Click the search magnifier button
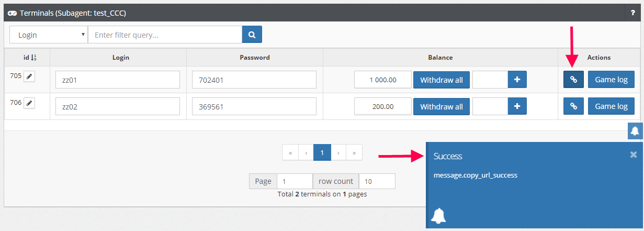This screenshot has width=644, height=231. point(252,35)
